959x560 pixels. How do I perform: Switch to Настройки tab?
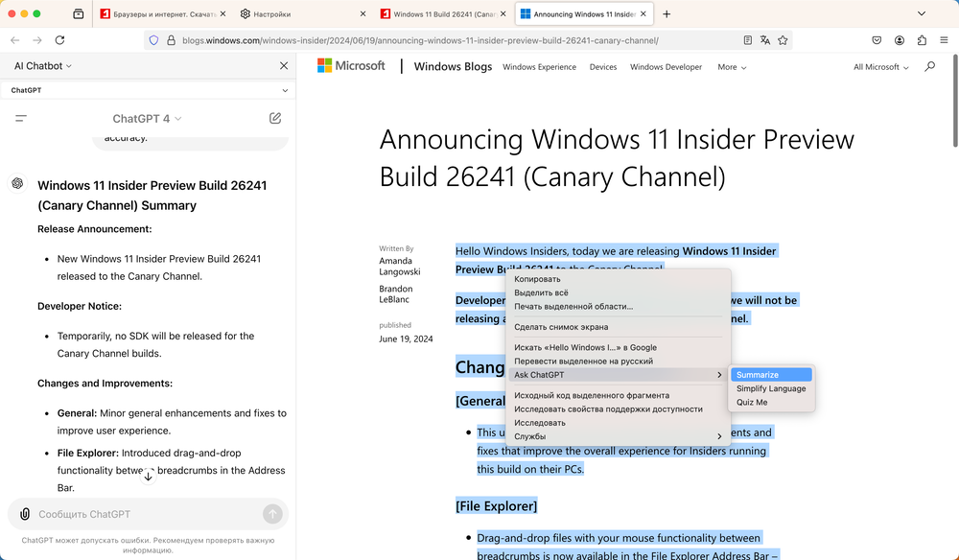[x=303, y=14]
